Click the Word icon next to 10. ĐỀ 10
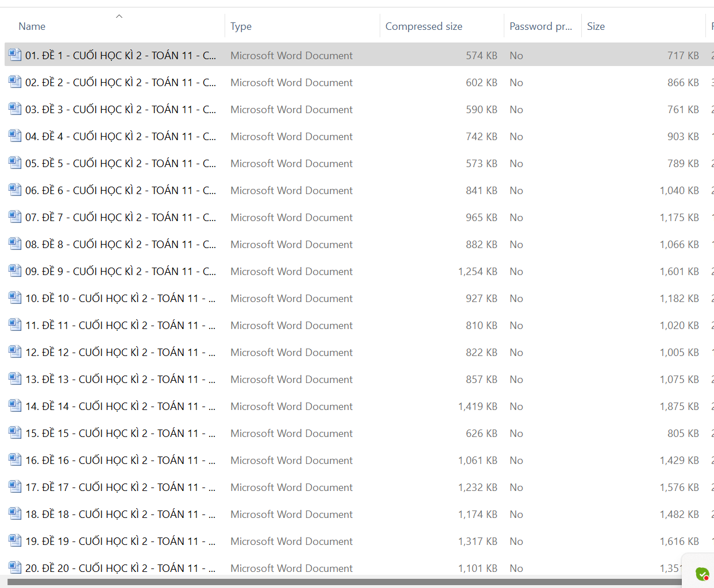 [x=15, y=298]
